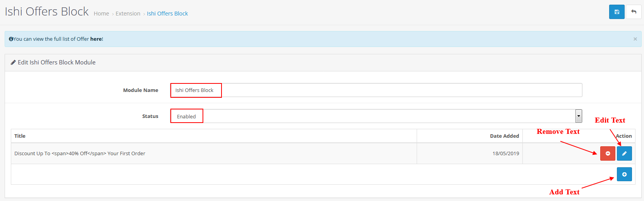The height and width of the screenshot is (201, 644).
Task: Select the Ishi Offers Block breadcrumb
Action: coord(167,14)
